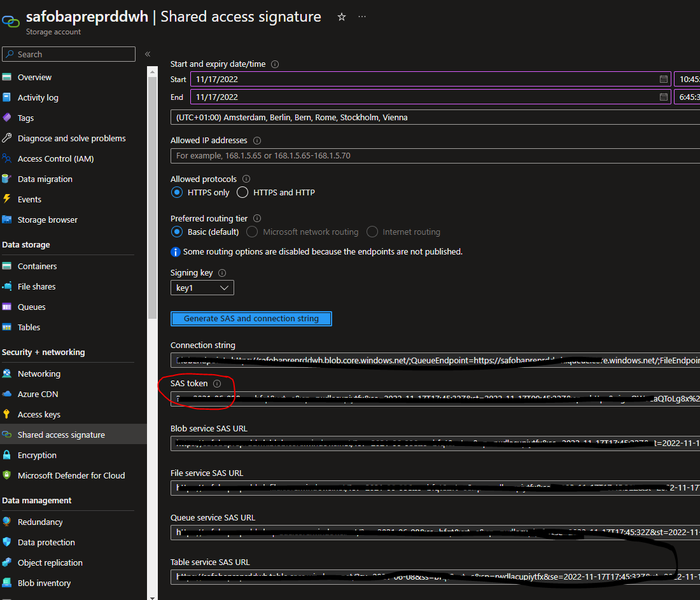Open Overview icon in sidebar
Screen dimensions: 700x600
[x=7, y=77]
